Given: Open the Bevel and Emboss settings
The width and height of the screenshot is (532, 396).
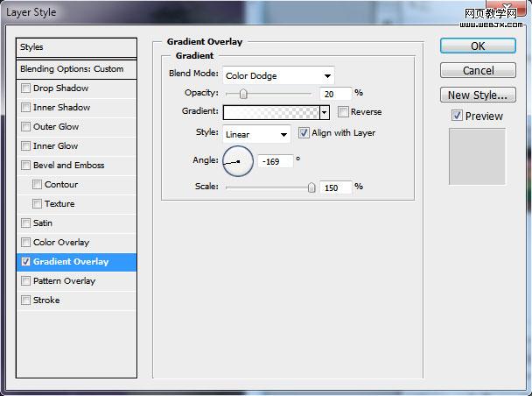Looking at the screenshot, I should (x=68, y=166).
